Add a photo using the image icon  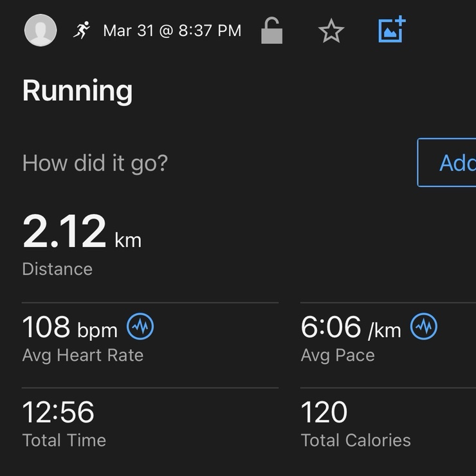point(391,30)
